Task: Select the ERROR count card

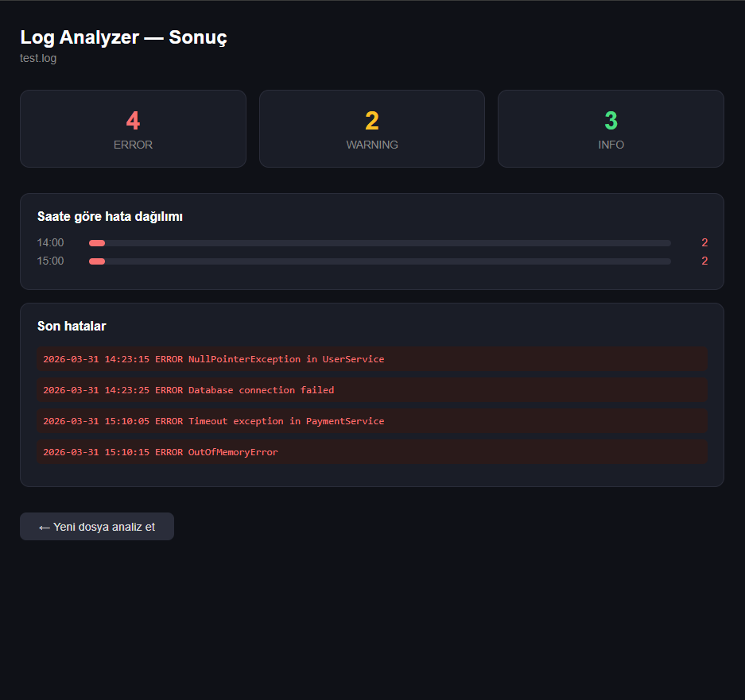Action: (x=133, y=129)
